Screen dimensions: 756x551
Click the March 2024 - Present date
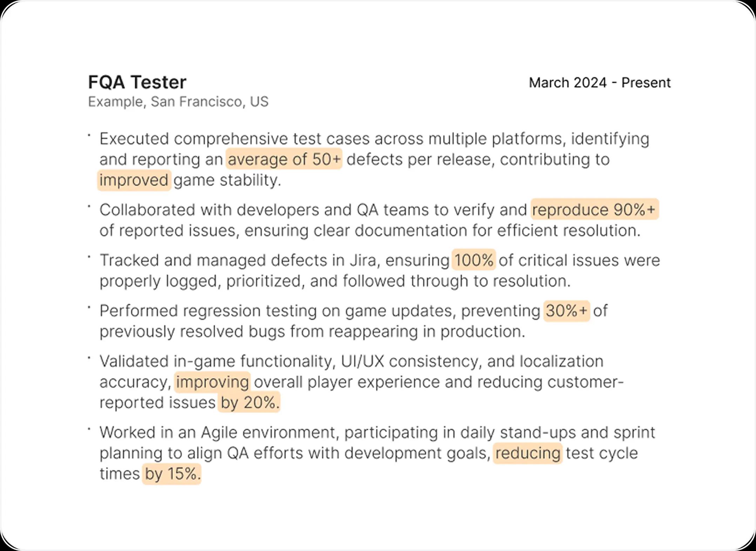[x=599, y=83]
